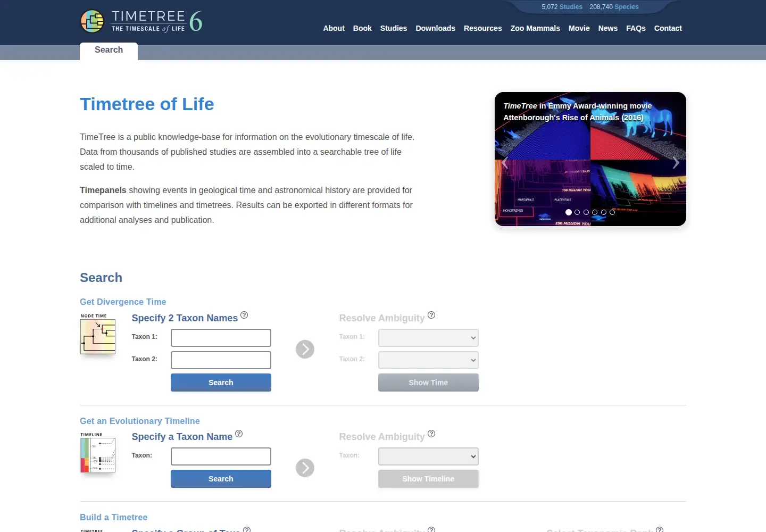This screenshot has height=532, width=766.
Task: Click the 5,072 Studies link
Action: [x=562, y=7]
